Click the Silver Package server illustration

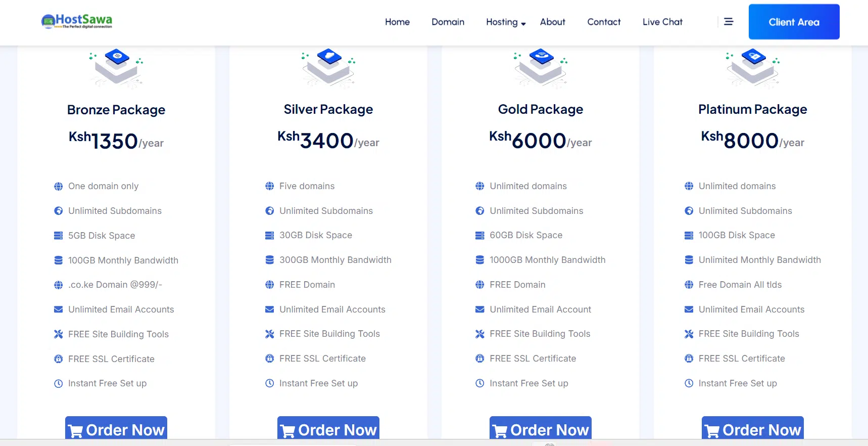[x=329, y=68]
